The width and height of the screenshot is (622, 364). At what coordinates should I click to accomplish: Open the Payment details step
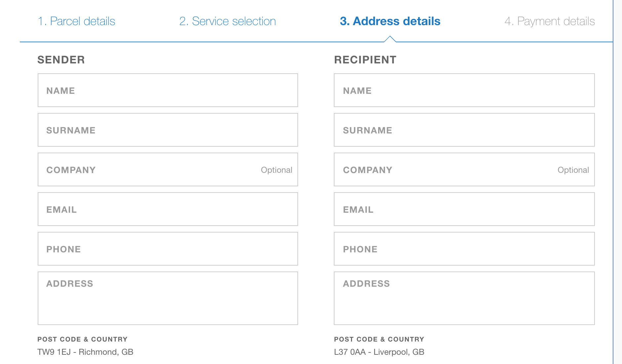[550, 21]
